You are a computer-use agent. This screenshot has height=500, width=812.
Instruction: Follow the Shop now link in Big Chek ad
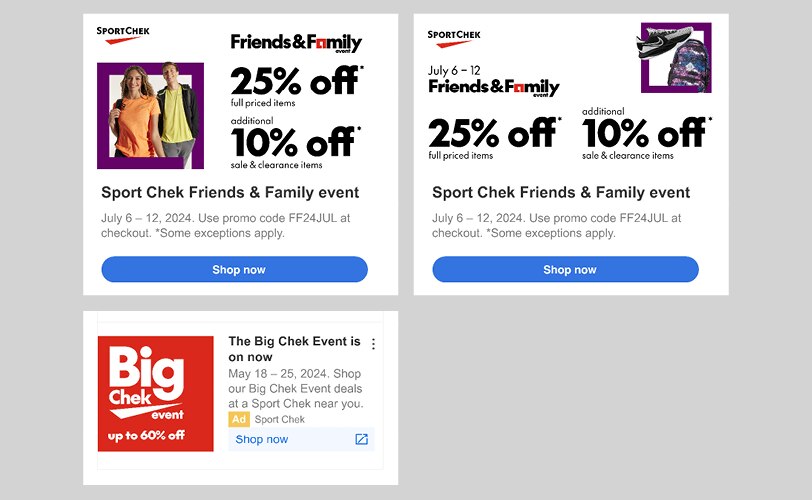262,439
